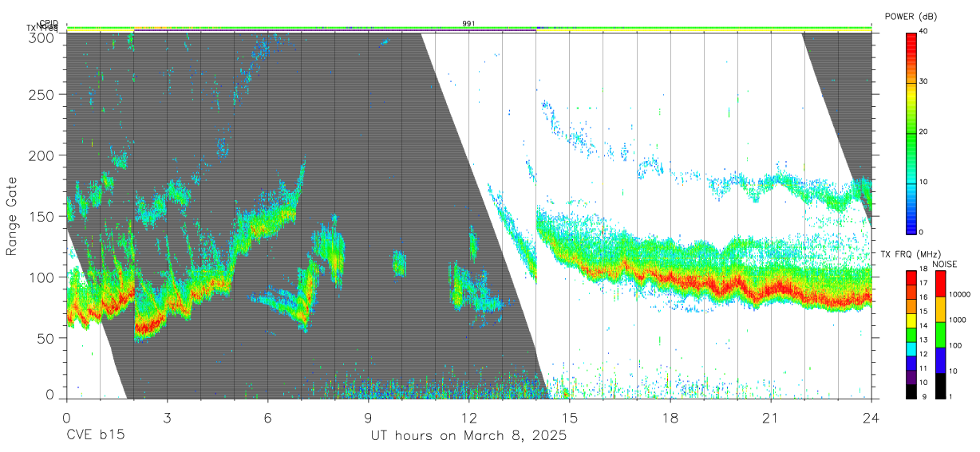
Task: Pick the black segment of NOISE colorbar
Action: tap(941, 386)
